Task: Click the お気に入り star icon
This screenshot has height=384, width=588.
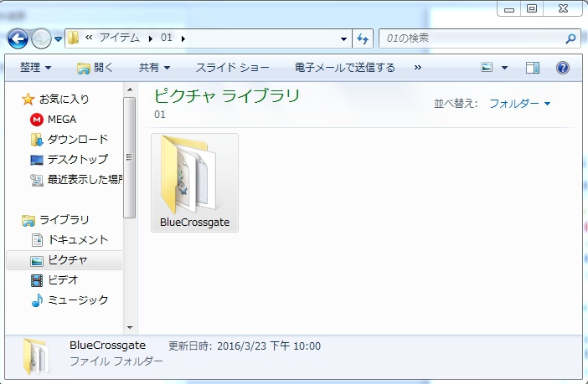Action: click(28, 100)
